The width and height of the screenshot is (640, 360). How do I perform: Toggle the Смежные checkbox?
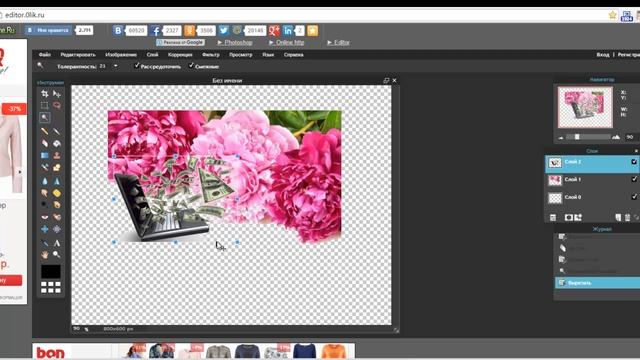(191, 65)
